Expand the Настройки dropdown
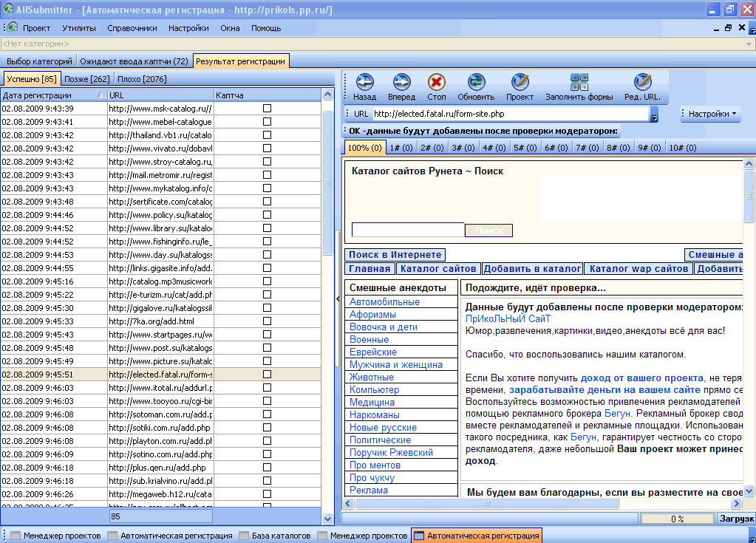756x543 pixels. click(x=712, y=114)
